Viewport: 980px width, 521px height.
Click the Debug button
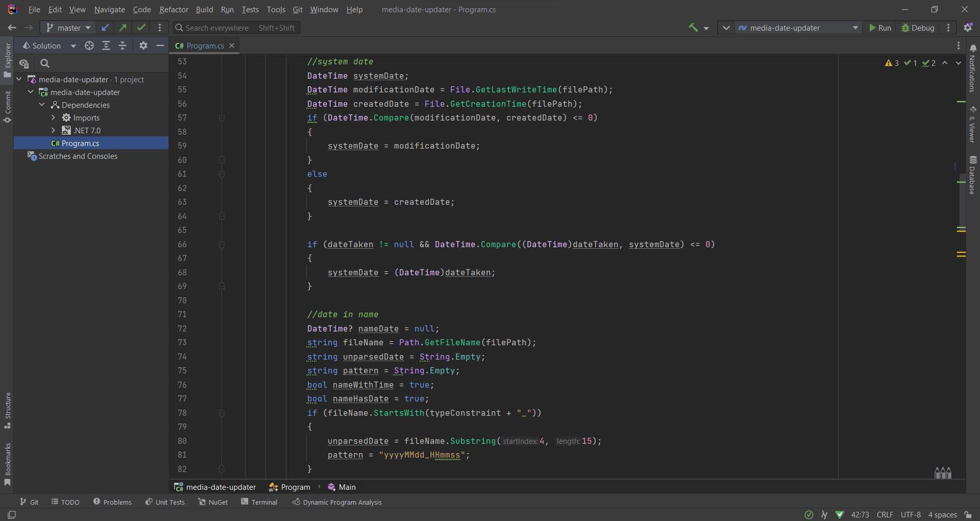click(918, 28)
